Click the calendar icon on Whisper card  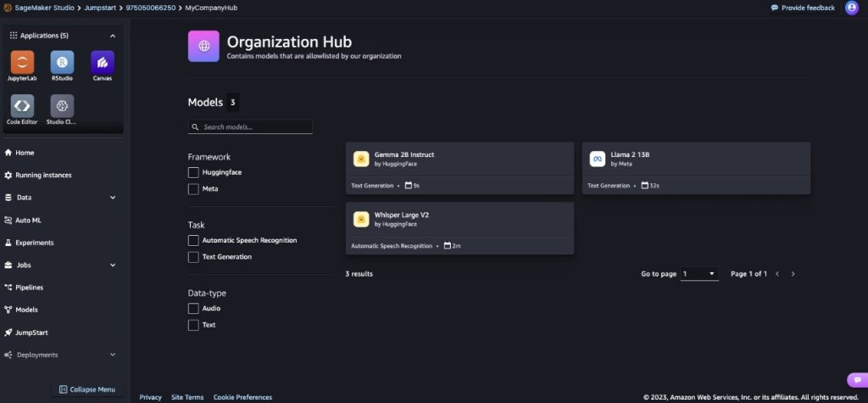(448, 245)
